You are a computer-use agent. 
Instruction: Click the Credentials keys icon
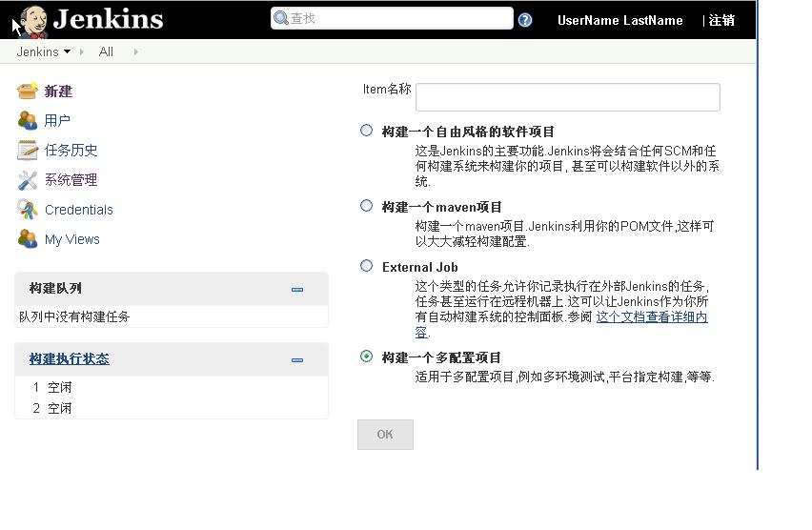coord(28,210)
